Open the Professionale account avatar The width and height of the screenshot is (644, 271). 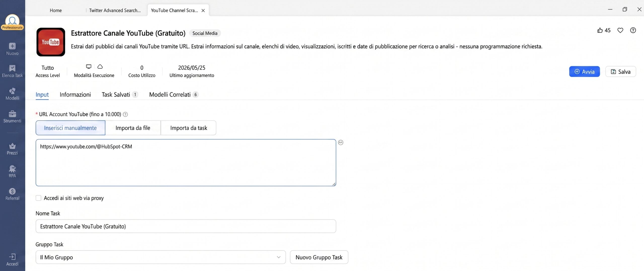point(12,22)
